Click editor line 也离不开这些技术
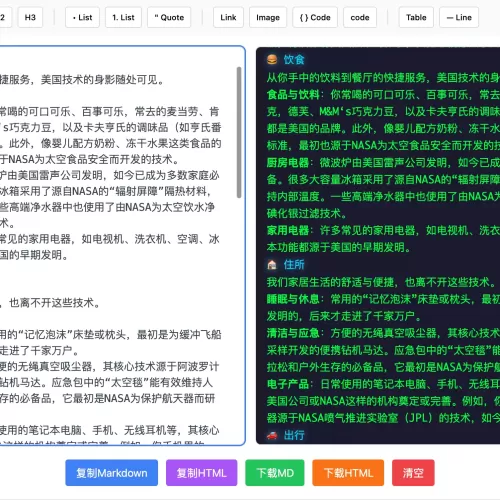 [50, 303]
